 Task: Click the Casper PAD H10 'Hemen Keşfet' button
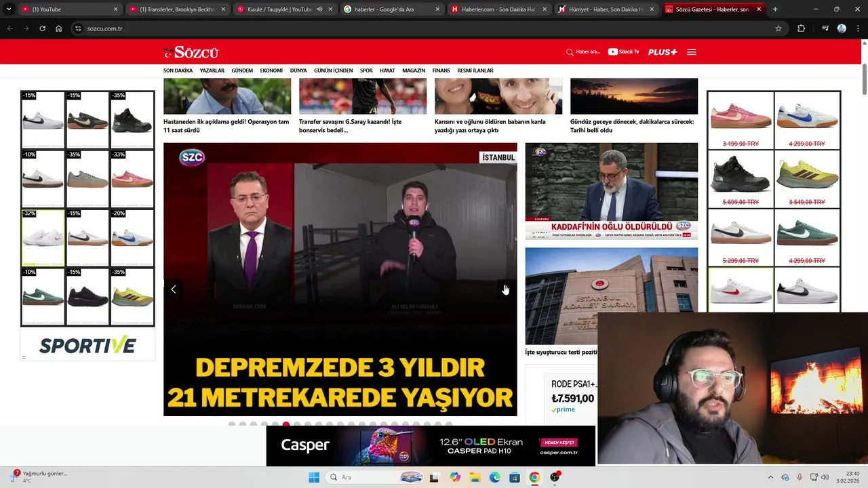[x=559, y=443]
